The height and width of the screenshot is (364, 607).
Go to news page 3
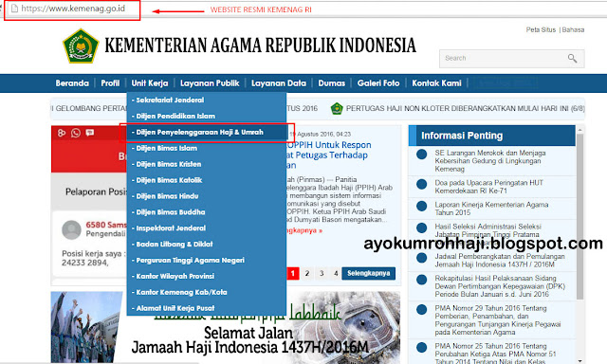322,274
